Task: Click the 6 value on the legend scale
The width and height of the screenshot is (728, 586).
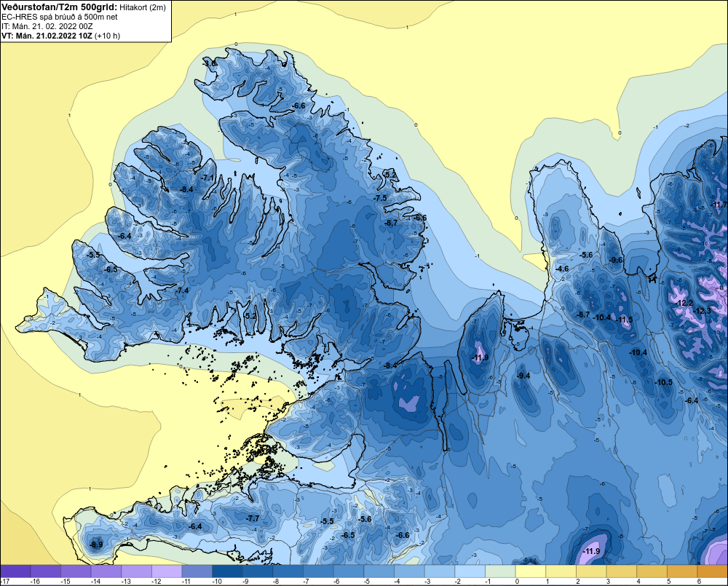Action: tap(699, 582)
